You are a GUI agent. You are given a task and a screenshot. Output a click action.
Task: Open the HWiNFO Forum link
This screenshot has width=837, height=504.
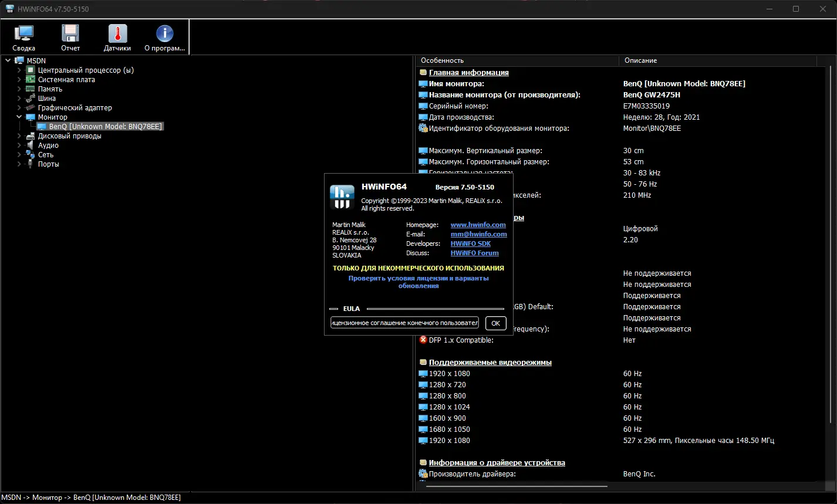tap(475, 253)
